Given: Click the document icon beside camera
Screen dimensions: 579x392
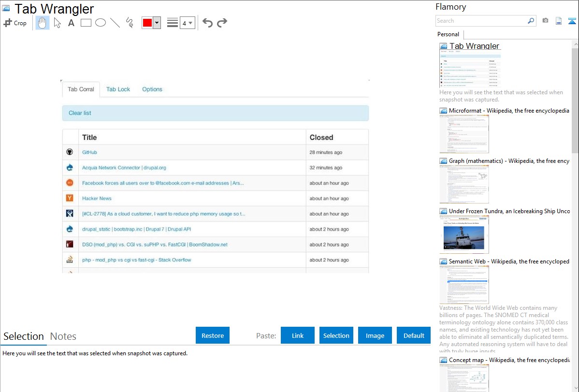Looking at the screenshot, I should [x=559, y=21].
